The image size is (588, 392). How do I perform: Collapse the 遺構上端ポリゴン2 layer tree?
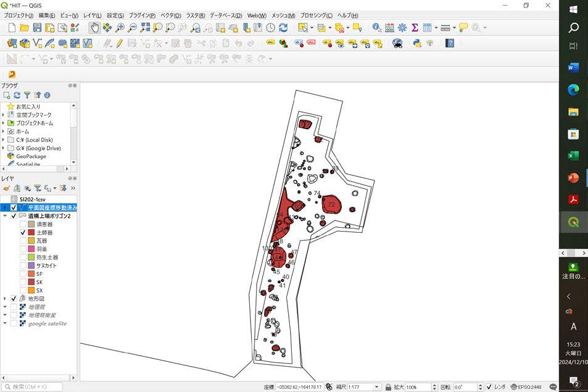point(5,216)
